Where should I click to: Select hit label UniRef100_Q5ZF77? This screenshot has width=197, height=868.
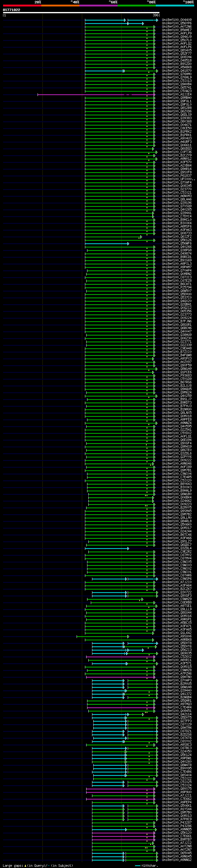(177, 54)
